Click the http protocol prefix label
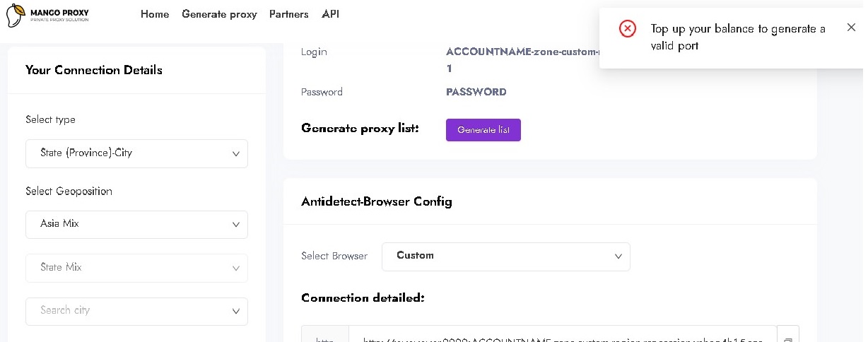Image resolution: width=868 pixels, height=342 pixels. click(324, 338)
